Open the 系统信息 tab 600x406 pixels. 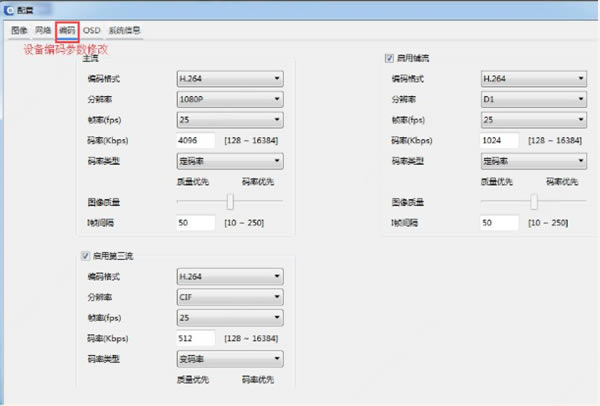(125, 30)
